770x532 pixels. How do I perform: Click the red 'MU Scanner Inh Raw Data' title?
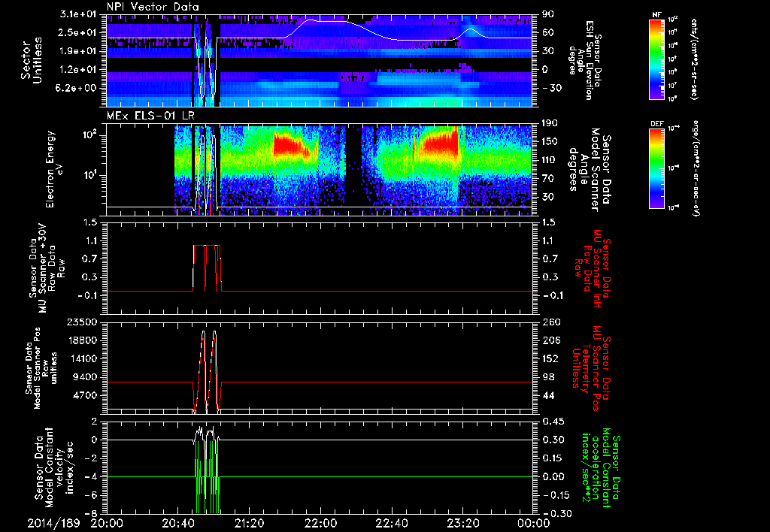[x=592, y=268]
